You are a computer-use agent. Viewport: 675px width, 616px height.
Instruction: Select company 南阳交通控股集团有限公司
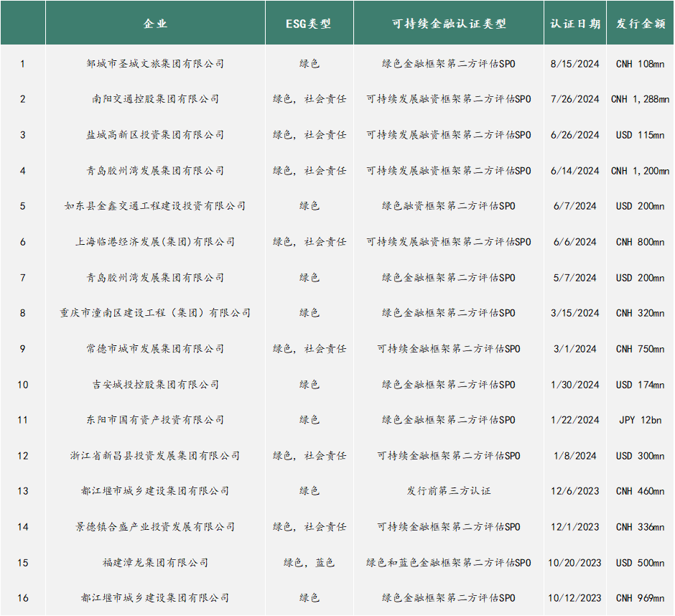point(155,99)
